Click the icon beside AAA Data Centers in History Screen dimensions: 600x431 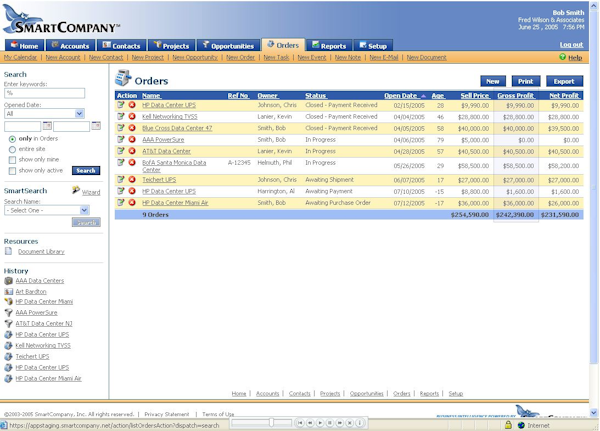pyautogui.click(x=8, y=281)
